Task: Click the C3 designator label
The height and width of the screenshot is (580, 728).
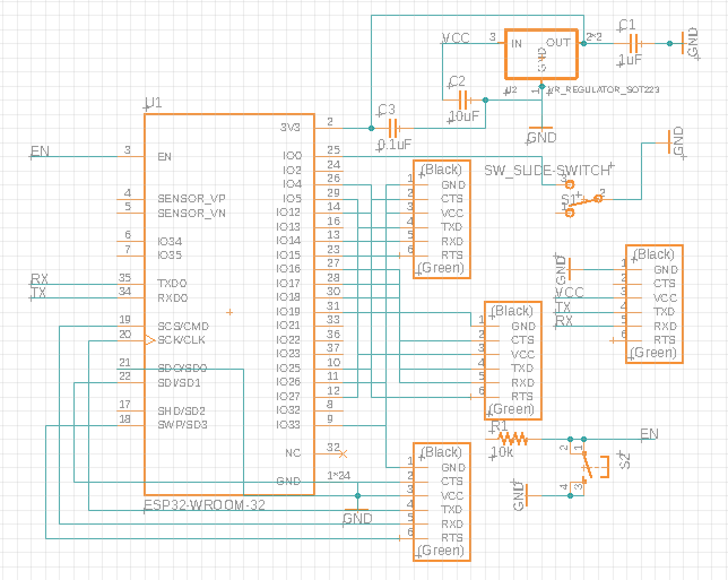Action: coord(387,109)
